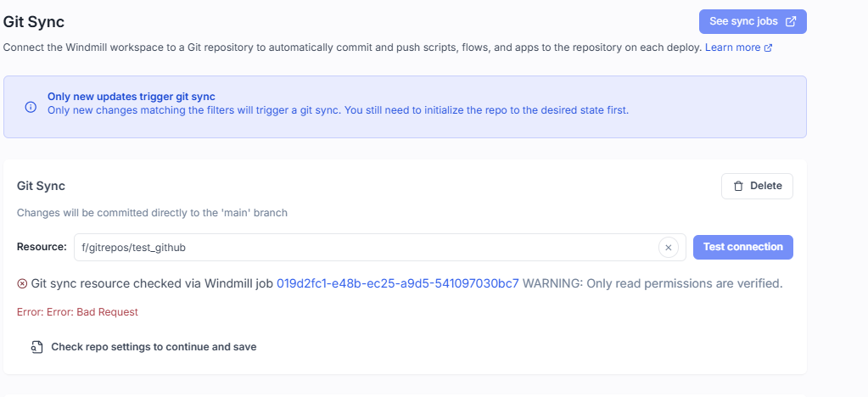Click the Error: Bad Request message

[x=77, y=312]
